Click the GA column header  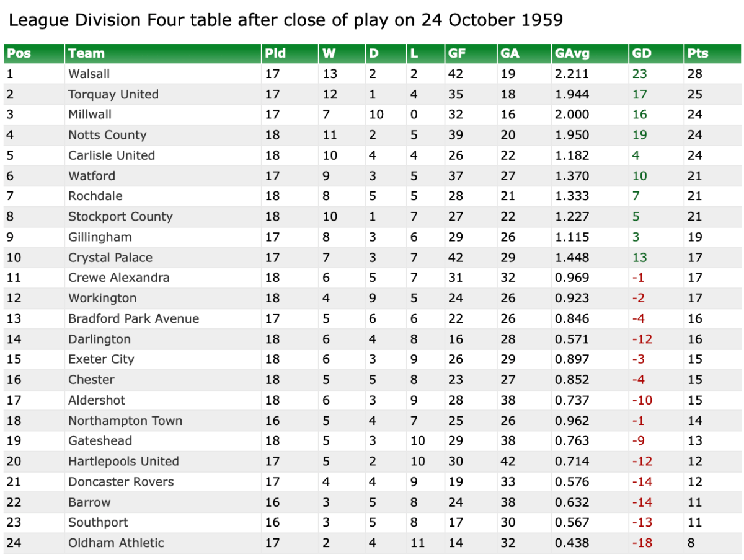pos(510,53)
